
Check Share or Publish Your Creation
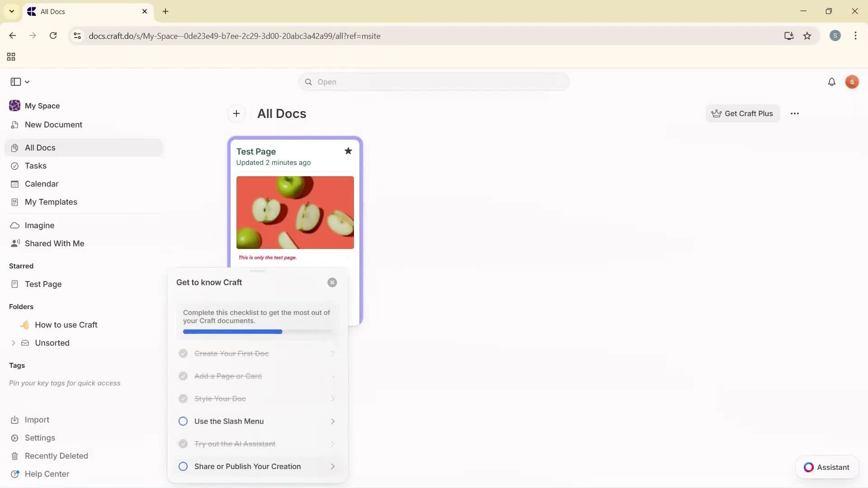point(183,466)
